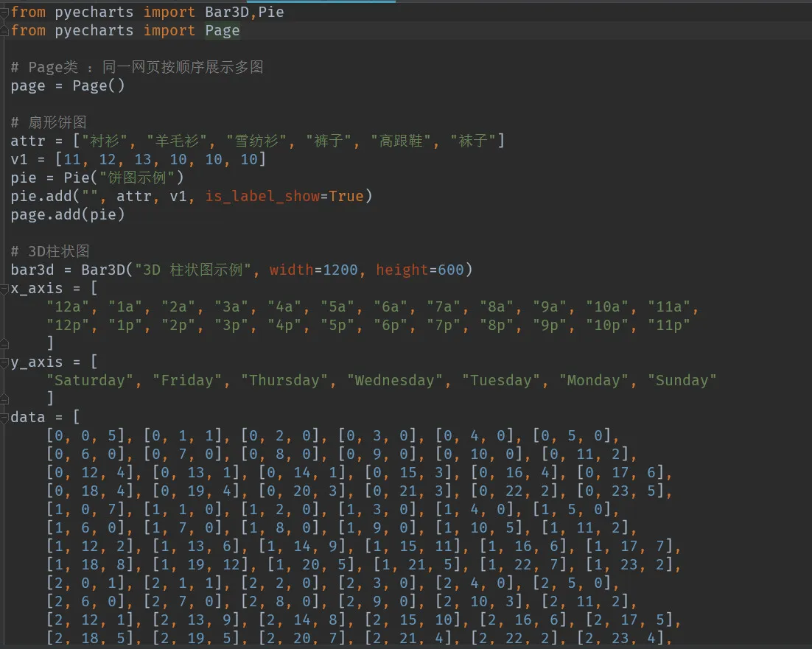This screenshot has width=812, height=649.
Task: Collapse the imports fold marker beside first import
Action: [4, 13]
